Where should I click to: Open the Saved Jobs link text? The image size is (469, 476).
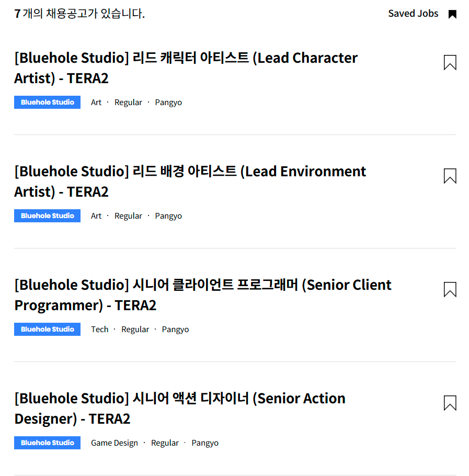tap(413, 14)
